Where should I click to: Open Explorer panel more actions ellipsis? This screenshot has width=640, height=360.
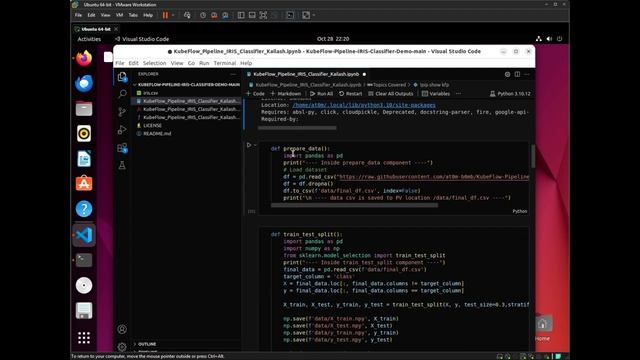[233, 74]
